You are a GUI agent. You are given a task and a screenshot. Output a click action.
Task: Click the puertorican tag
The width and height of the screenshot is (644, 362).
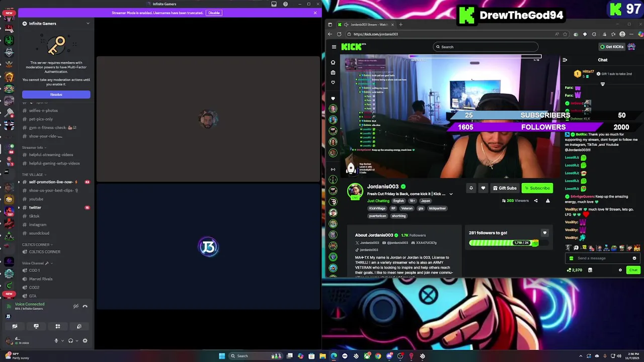click(x=377, y=216)
